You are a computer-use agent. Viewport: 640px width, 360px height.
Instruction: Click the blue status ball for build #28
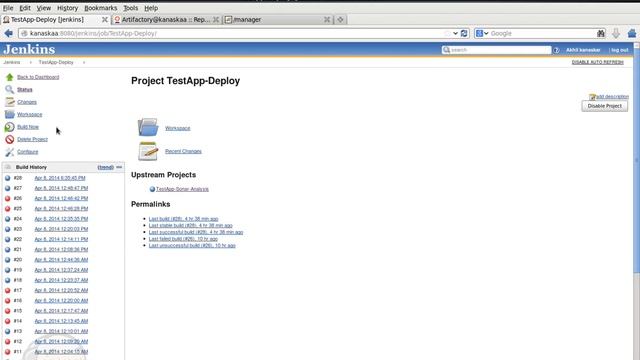point(7,178)
